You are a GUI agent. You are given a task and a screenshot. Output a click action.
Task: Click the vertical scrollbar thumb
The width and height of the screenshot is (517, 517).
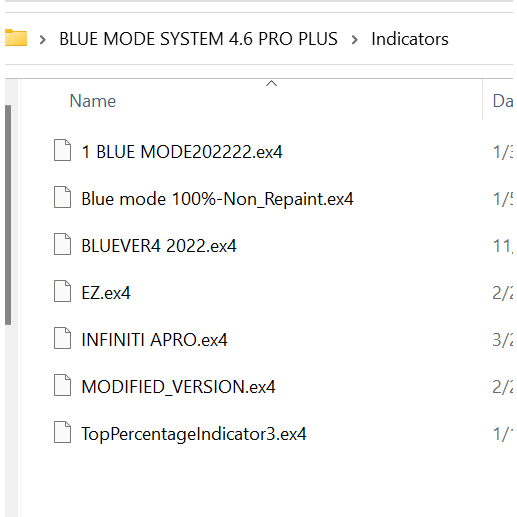pyautogui.click(x=8, y=215)
